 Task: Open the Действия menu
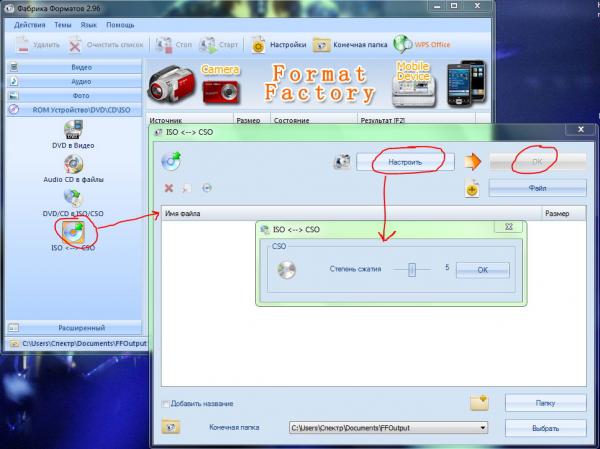[29, 25]
